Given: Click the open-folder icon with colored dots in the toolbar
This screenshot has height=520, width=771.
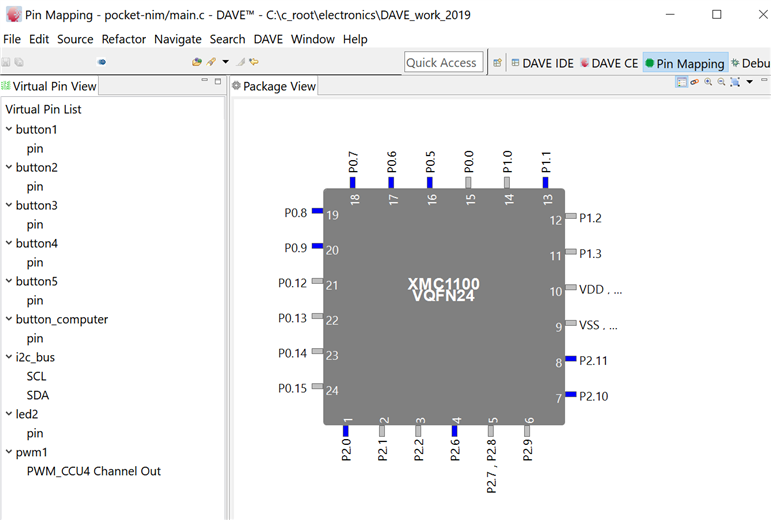Looking at the screenshot, I should [x=197, y=62].
